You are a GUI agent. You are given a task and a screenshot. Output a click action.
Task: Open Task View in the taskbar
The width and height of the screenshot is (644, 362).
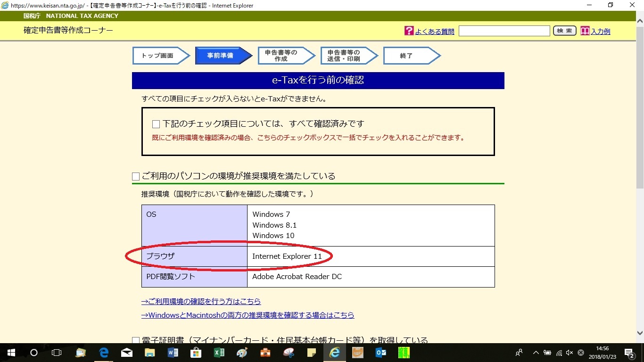tap(57, 353)
